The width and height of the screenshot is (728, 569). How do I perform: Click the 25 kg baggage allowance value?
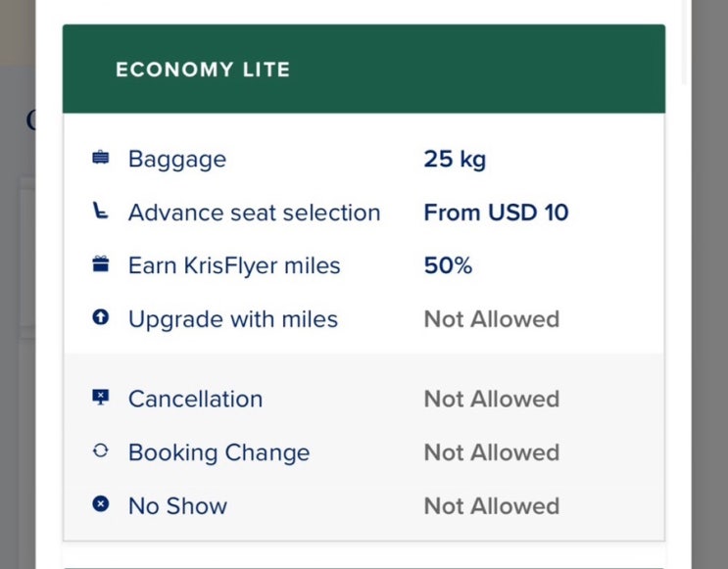coord(455,159)
